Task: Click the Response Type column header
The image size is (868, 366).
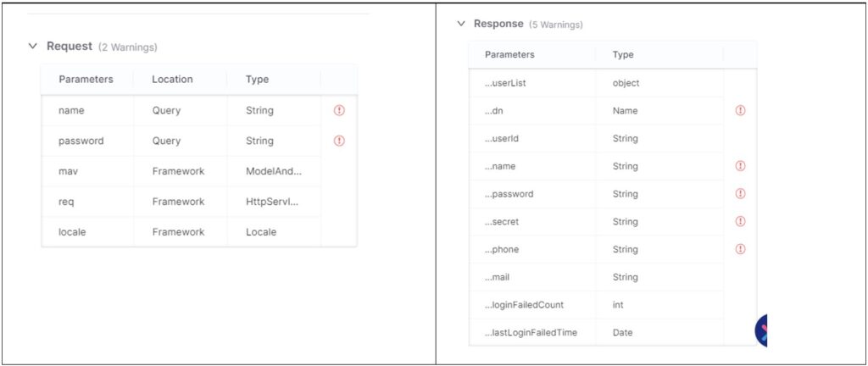Action: coord(623,55)
